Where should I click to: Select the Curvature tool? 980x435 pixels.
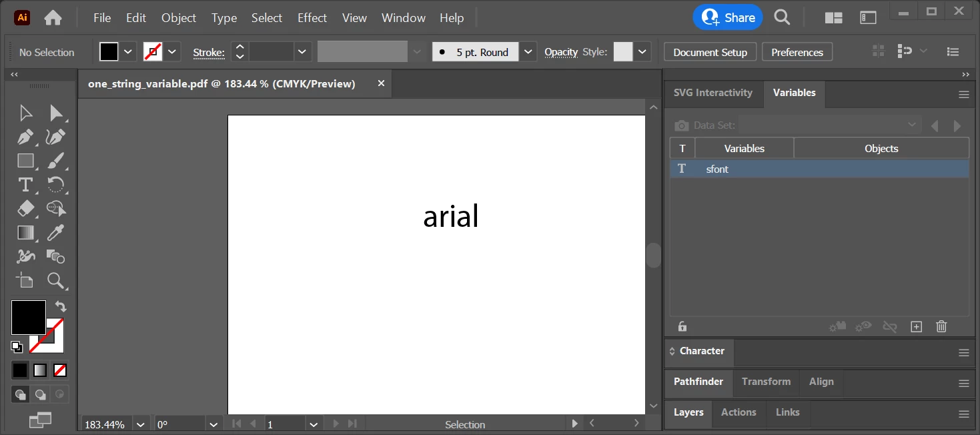56,137
